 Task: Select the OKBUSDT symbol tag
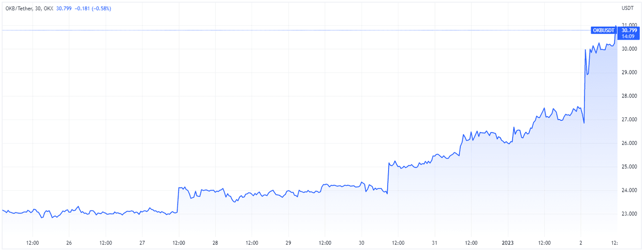coord(605,30)
